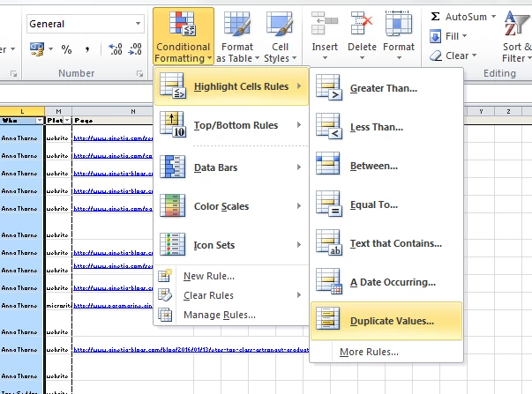Click the Delete cells icon
Screen dimensions: 532x394
[362, 24]
